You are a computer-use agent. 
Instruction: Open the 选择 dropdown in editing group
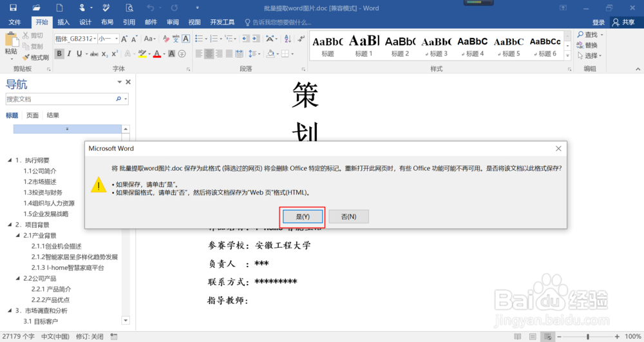pos(589,55)
